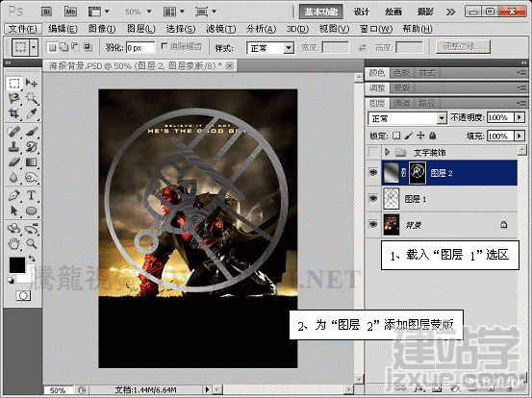Launch Bridge from the Br icon
This screenshot has height=398, width=532.
[x=46, y=12]
